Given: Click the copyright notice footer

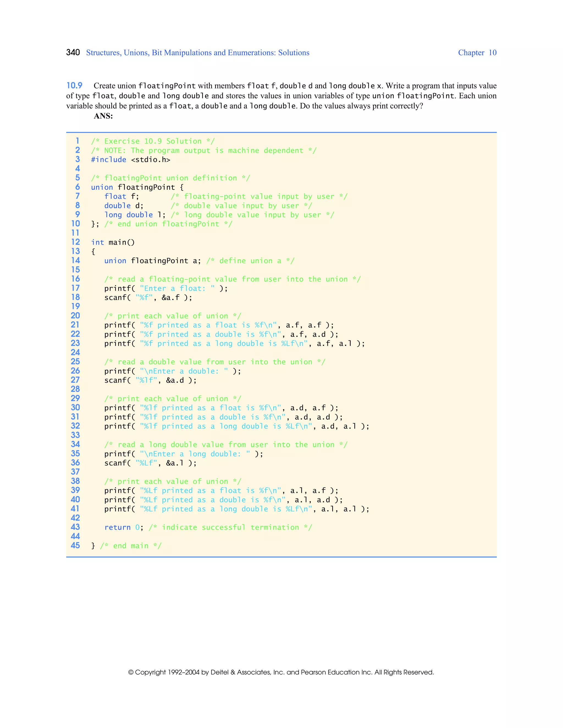Looking at the screenshot, I should point(281,672).
